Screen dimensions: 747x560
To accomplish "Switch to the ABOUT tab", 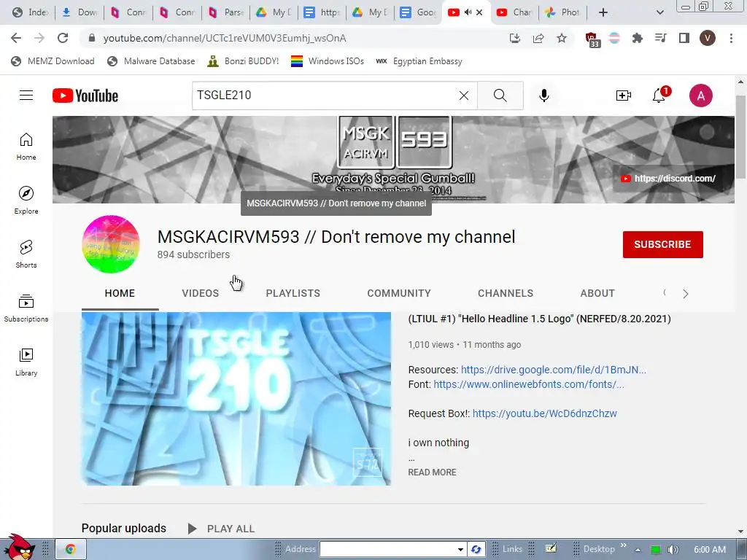I will coord(597,293).
